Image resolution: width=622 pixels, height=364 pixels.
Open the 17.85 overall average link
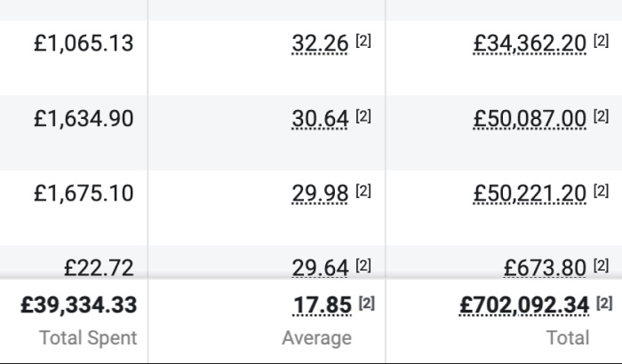click(323, 305)
